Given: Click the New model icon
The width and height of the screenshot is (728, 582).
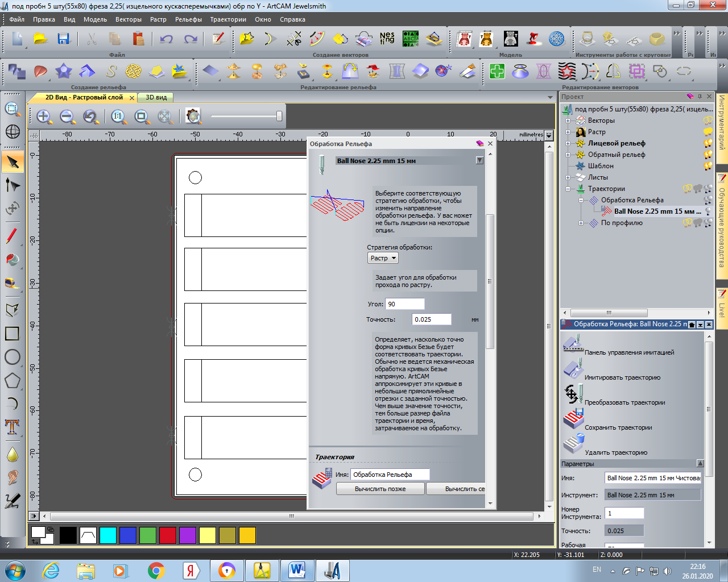Looking at the screenshot, I should coord(18,39).
